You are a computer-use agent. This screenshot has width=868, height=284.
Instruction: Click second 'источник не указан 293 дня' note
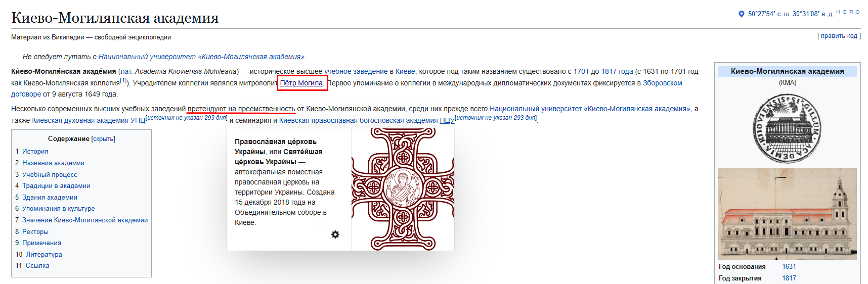(496, 118)
